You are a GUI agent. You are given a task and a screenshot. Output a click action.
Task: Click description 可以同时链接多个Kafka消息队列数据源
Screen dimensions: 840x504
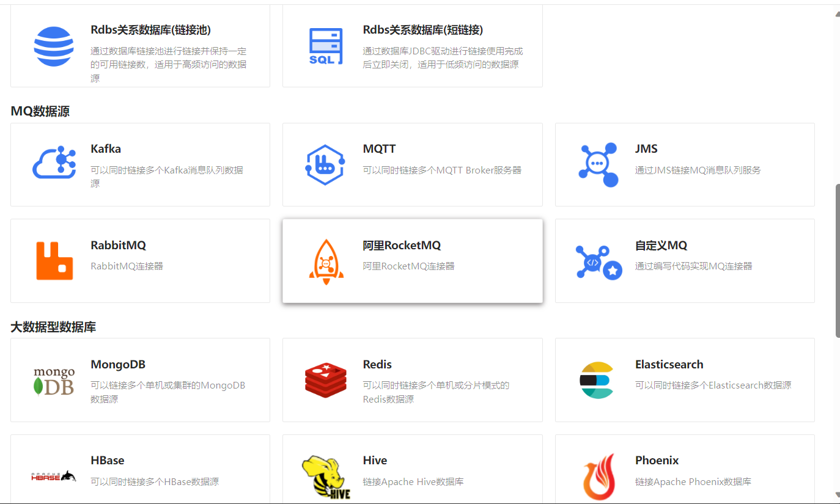pyautogui.click(x=167, y=177)
